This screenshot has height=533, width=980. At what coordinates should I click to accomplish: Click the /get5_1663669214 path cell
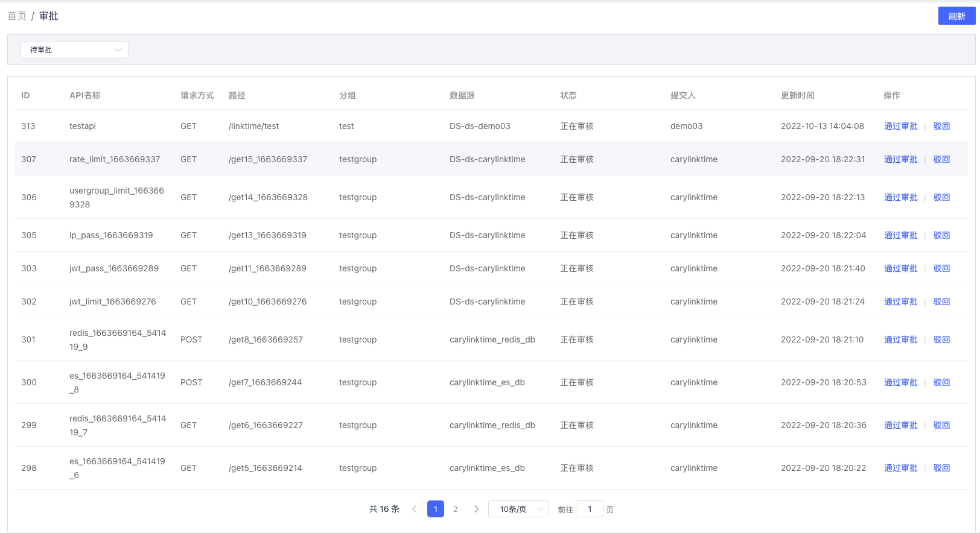(266, 468)
